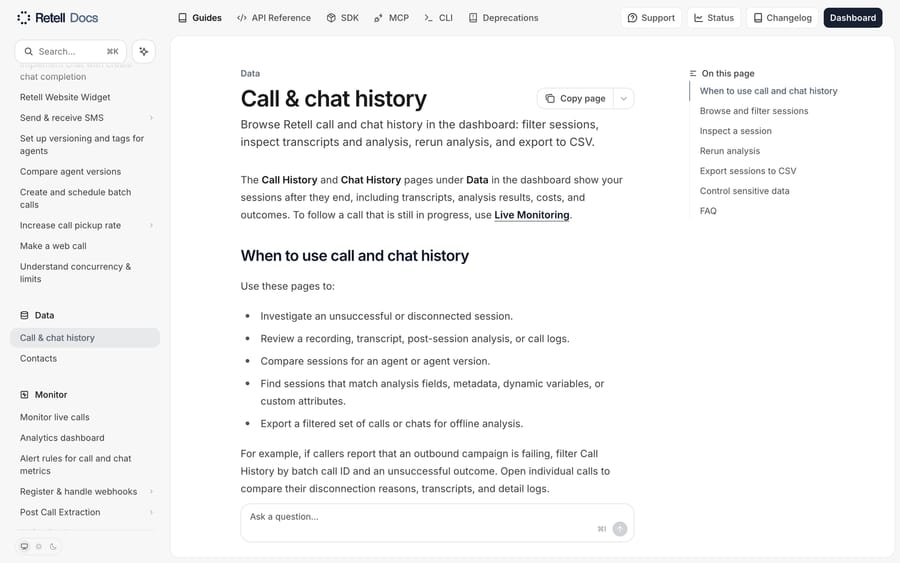Open Create and schedule batch calls
900x563 pixels.
pos(75,199)
